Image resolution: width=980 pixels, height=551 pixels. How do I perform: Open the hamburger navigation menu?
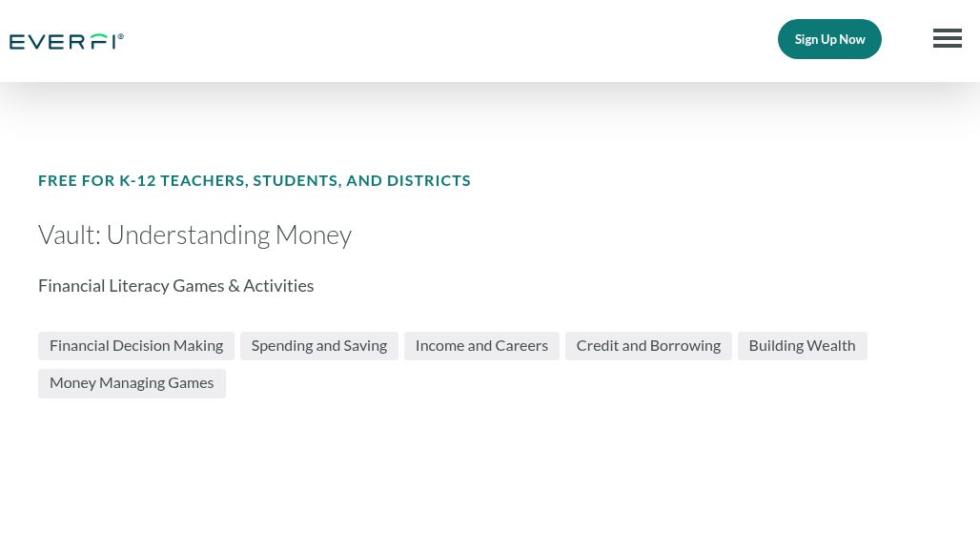(947, 38)
